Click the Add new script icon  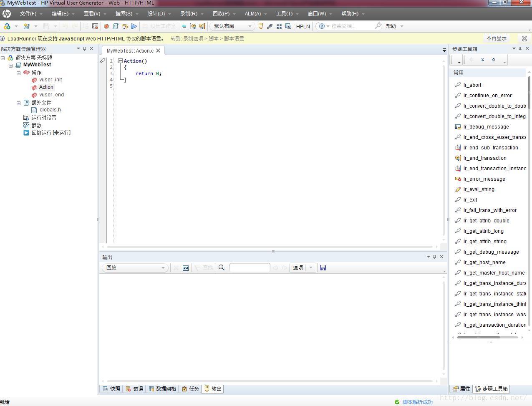click(26, 26)
